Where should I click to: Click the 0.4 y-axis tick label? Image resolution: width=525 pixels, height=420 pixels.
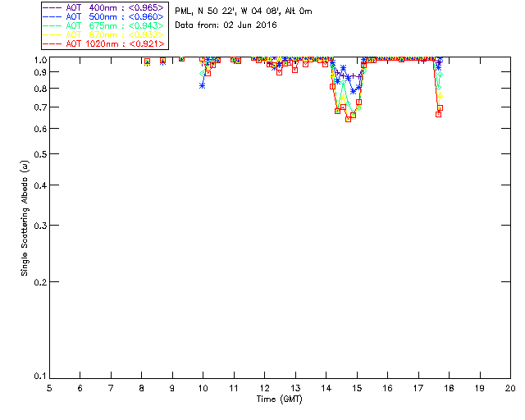pos(40,185)
